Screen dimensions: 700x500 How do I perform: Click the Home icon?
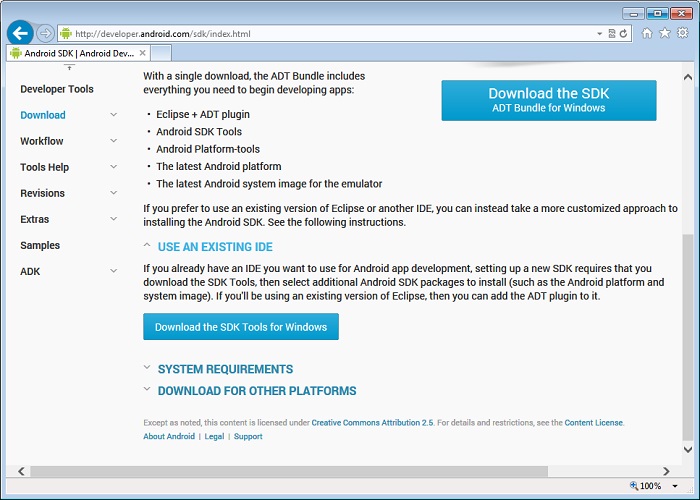647,33
